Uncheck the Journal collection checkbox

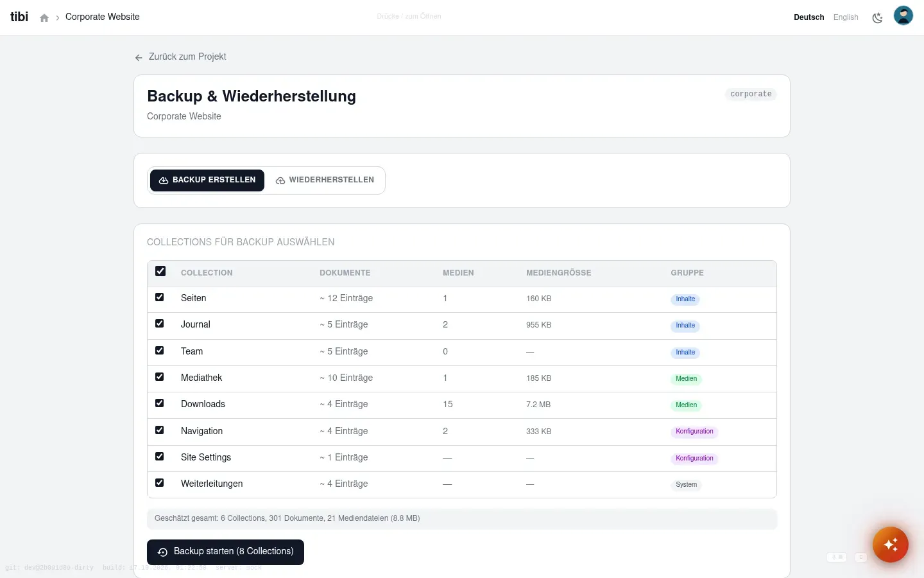160,324
